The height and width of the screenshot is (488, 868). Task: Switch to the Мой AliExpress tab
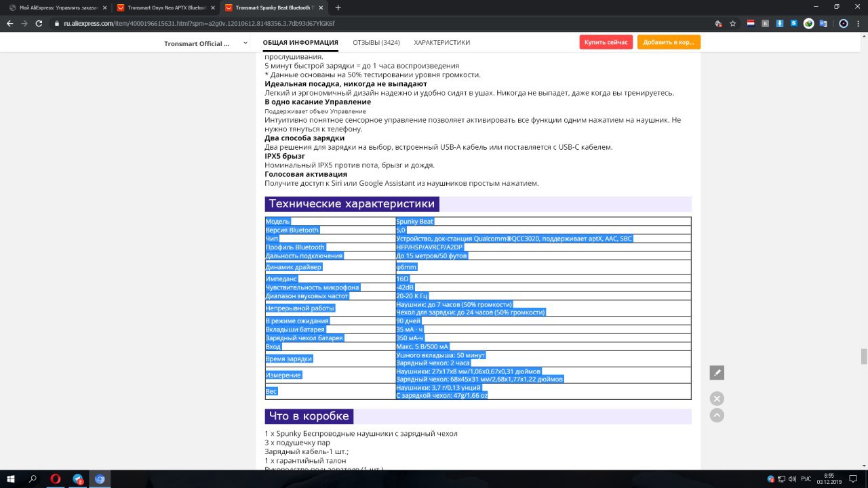[x=59, y=7]
